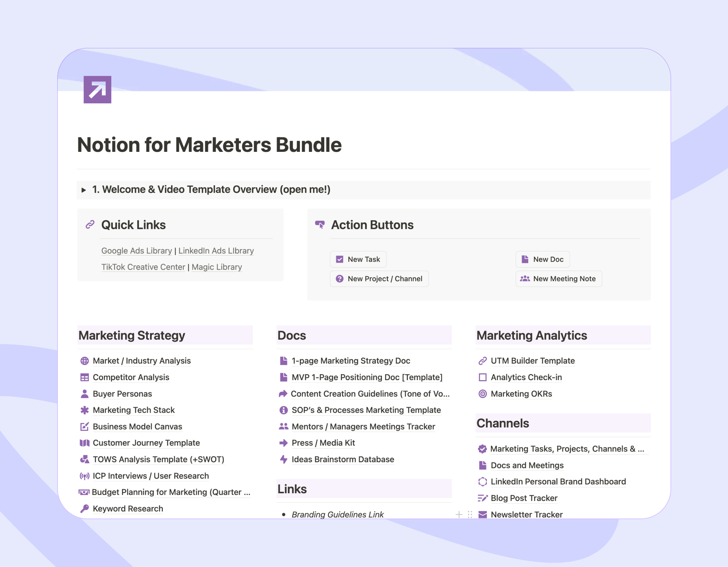Click badge icon beside Marketing Tasks, Projects
This screenshot has width=728, height=567.
point(482,449)
